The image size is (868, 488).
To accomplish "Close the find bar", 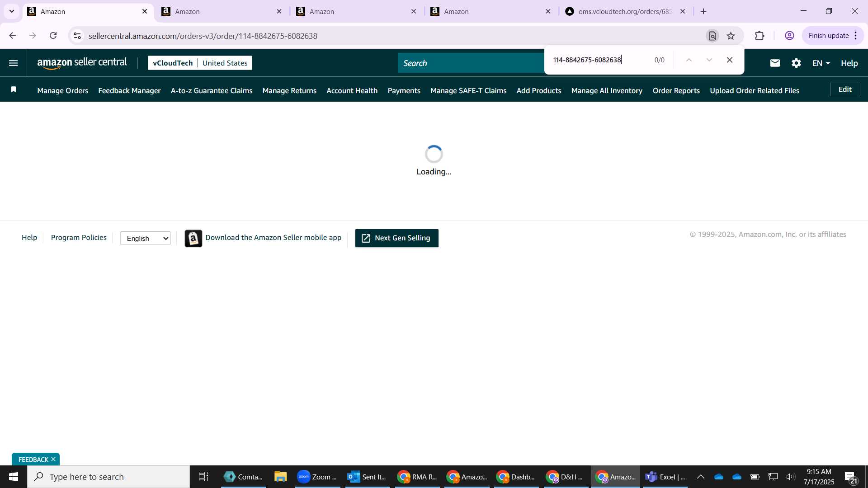I will 730,60.
